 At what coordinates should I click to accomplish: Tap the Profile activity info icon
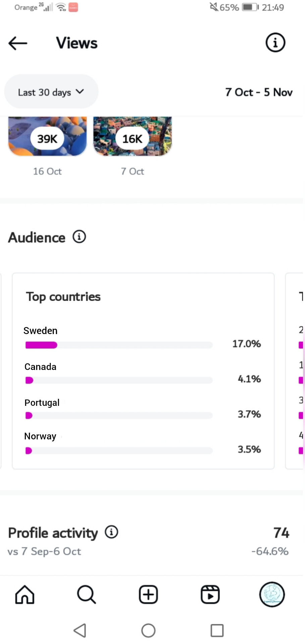(111, 532)
